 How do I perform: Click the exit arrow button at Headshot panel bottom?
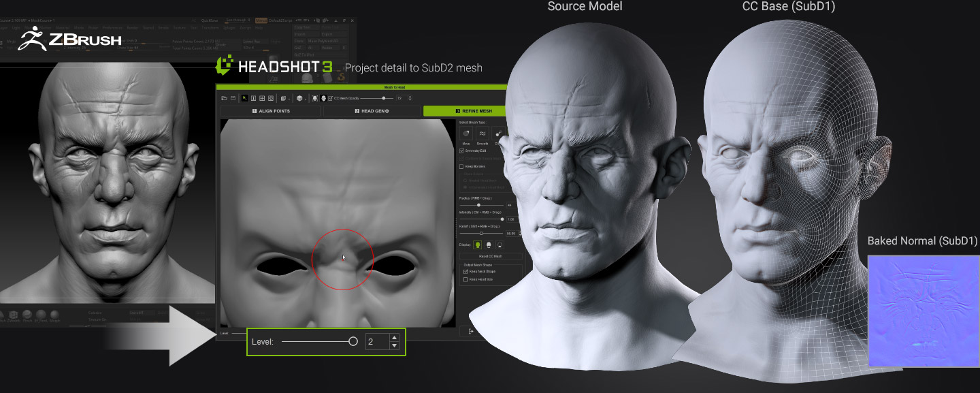pos(471,331)
